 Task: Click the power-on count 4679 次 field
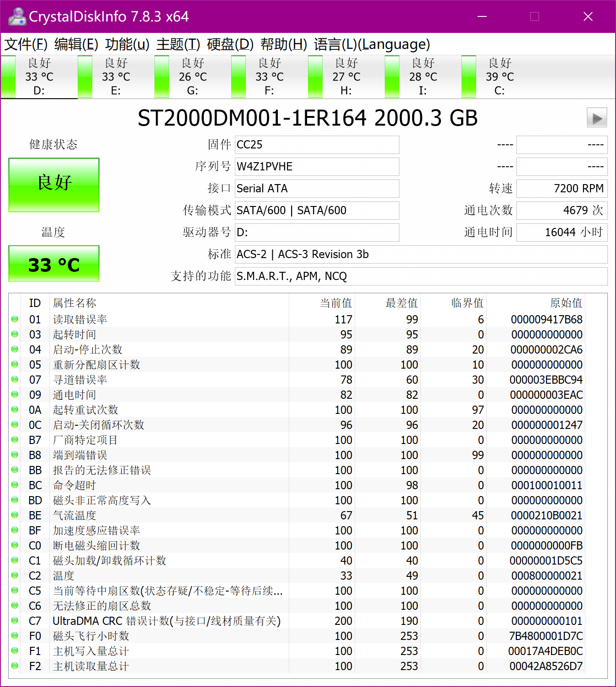tap(562, 211)
